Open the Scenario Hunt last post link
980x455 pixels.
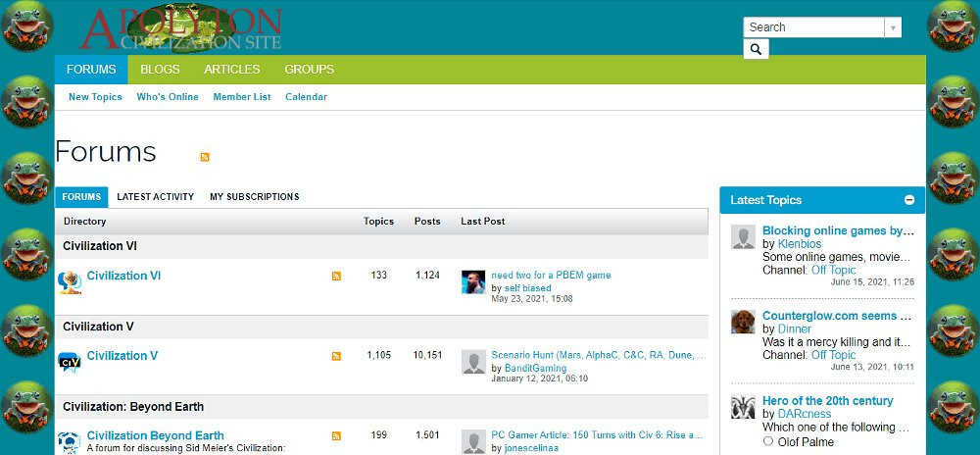pyautogui.click(x=599, y=355)
